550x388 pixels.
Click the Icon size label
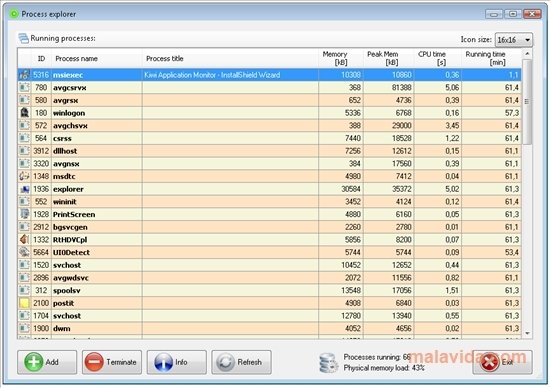(x=476, y=40)
